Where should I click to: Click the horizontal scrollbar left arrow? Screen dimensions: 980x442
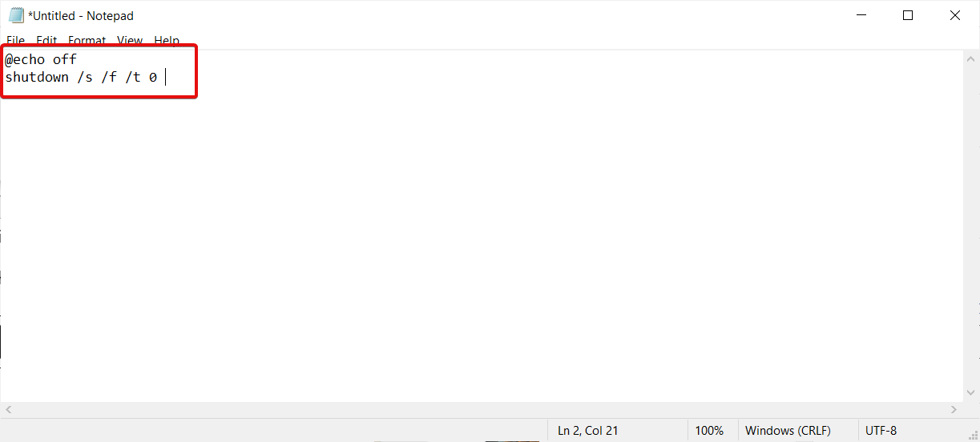pos(7,409)
